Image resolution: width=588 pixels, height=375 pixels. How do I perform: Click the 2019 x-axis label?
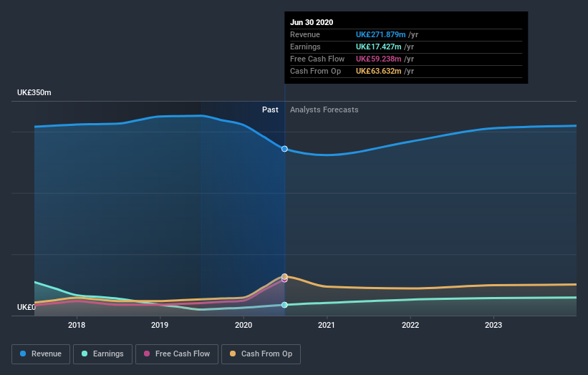tap(160, 325)
